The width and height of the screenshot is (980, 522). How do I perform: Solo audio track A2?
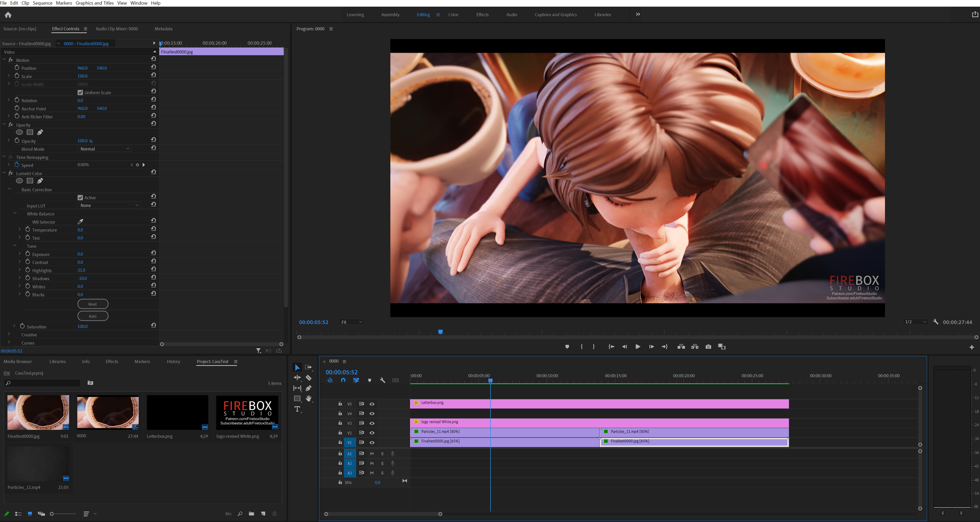382,463
